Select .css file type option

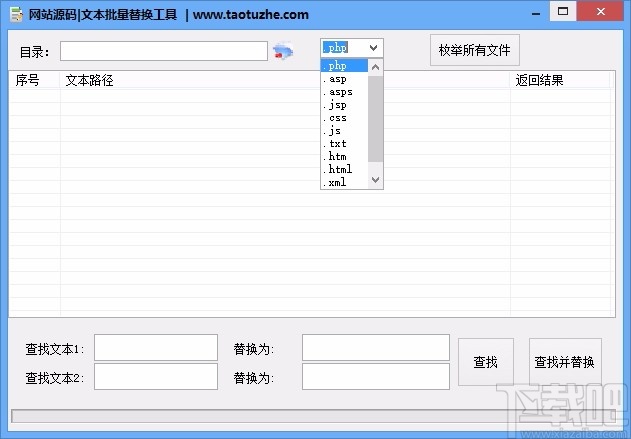344,117
